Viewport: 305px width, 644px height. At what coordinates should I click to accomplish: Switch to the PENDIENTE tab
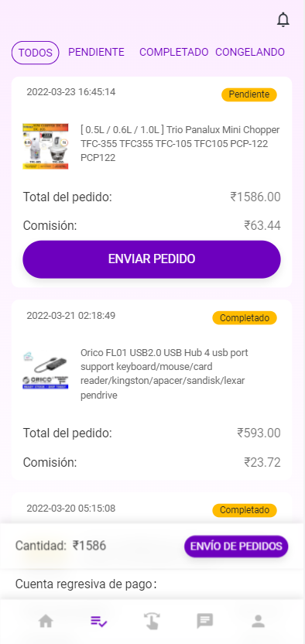(96, 52)
